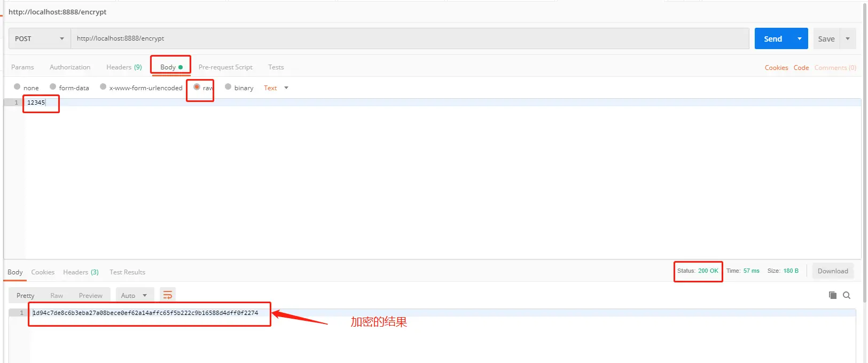The image size is (868, 363).
Task: Open search in response with magnifier icon
Action: 847,295
